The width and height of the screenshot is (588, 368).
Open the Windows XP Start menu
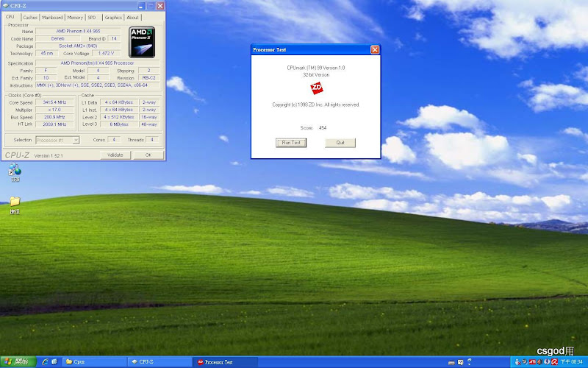18,362
